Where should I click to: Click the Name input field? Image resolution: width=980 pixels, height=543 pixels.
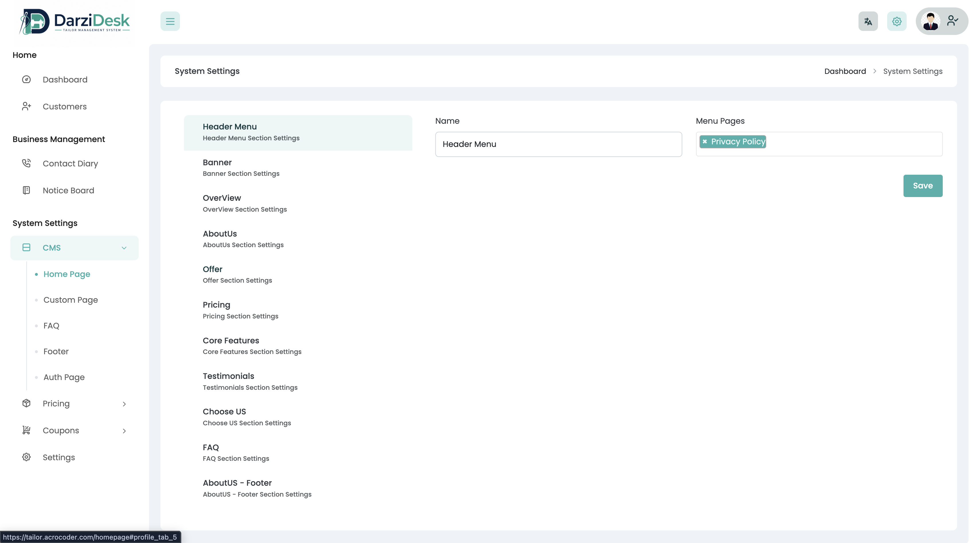coord(558,145)
